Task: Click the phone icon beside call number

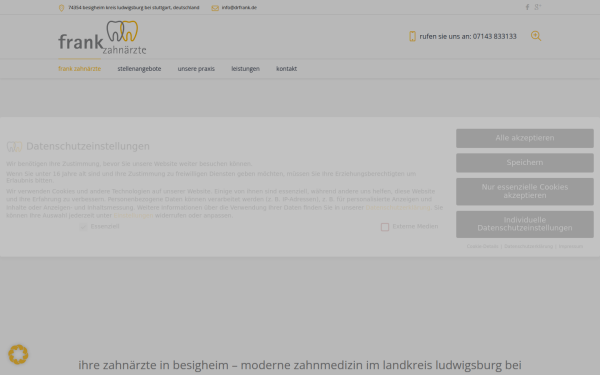Action: pyautogui.click(x=412, y=36)
